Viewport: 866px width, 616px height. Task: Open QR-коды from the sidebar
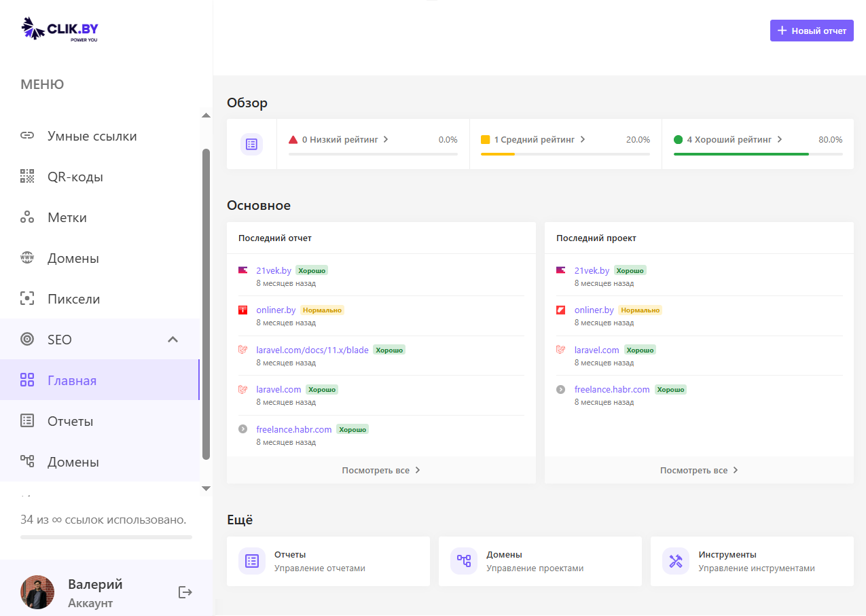(75, 177)
